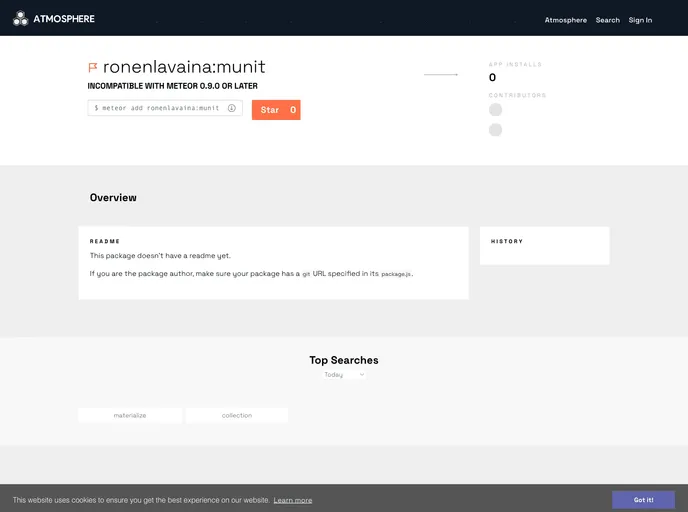Click 'This package doesn't have a readme yet.'
The height and width of the screenshot is (512, 688).
[160, 256]
